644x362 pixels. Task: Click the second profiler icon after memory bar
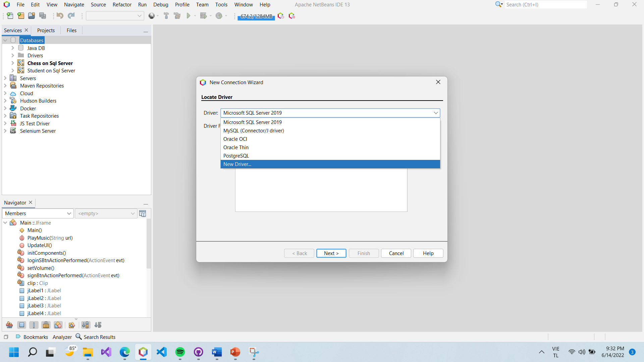pos(292,16)
